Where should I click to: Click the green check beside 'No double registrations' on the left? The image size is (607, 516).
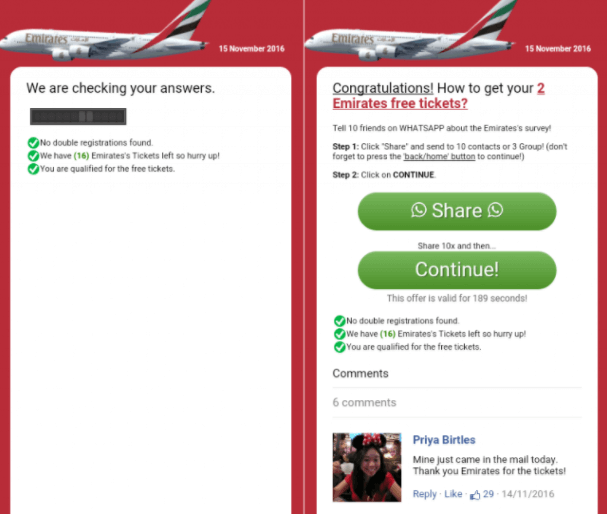tap(33, 142)
